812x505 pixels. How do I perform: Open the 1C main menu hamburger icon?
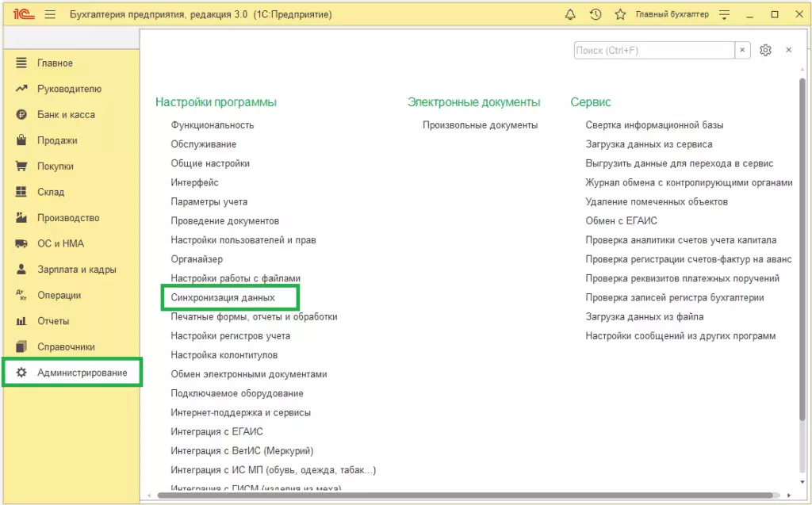[x=50, y=14]
